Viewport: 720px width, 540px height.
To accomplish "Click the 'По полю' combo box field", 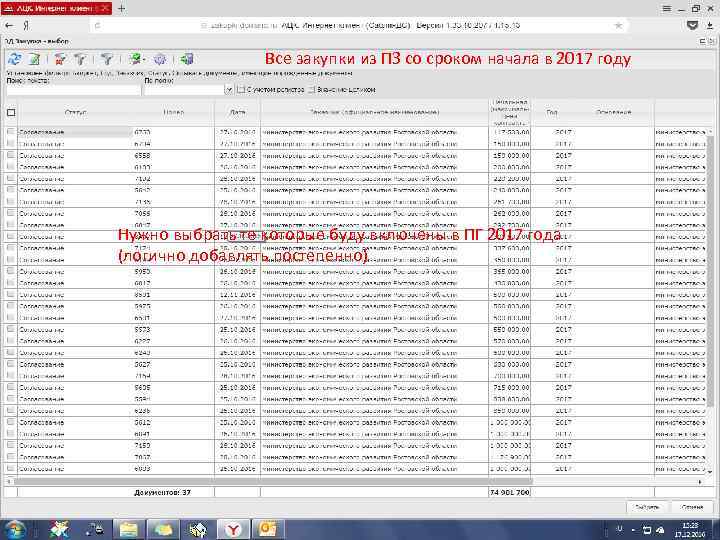I will point(184,90).
